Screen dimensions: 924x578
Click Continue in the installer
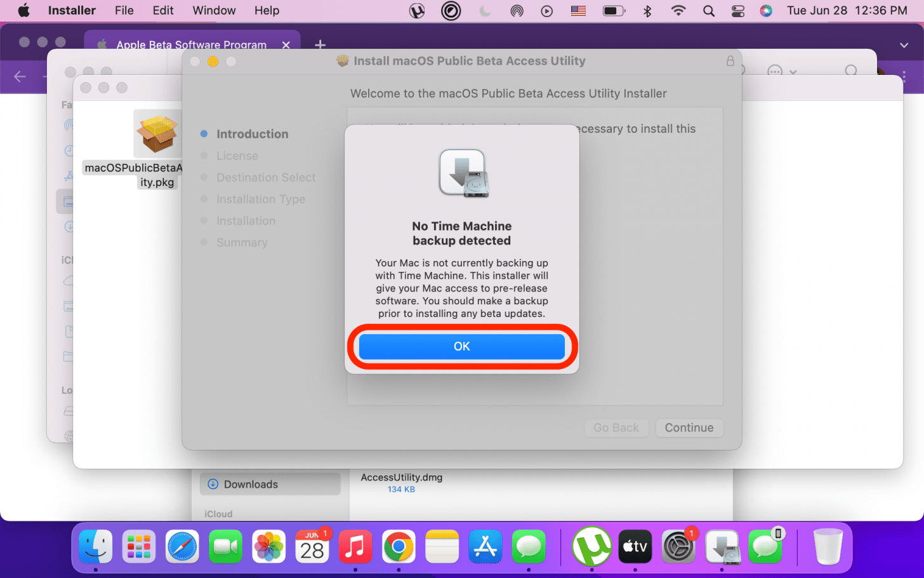pos(689,427)
